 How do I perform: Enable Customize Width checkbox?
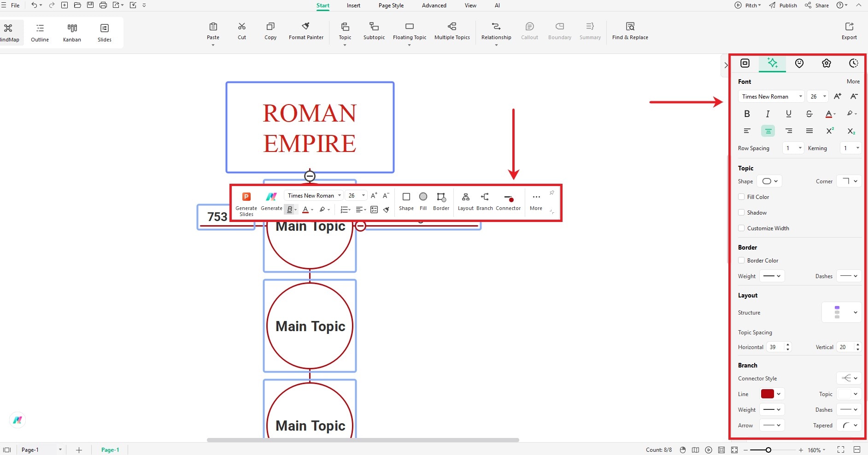(741, 228)
